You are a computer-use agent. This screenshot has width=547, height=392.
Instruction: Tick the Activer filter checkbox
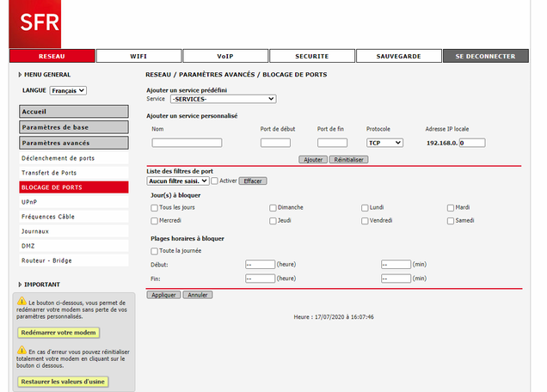[x=215, y=181]
